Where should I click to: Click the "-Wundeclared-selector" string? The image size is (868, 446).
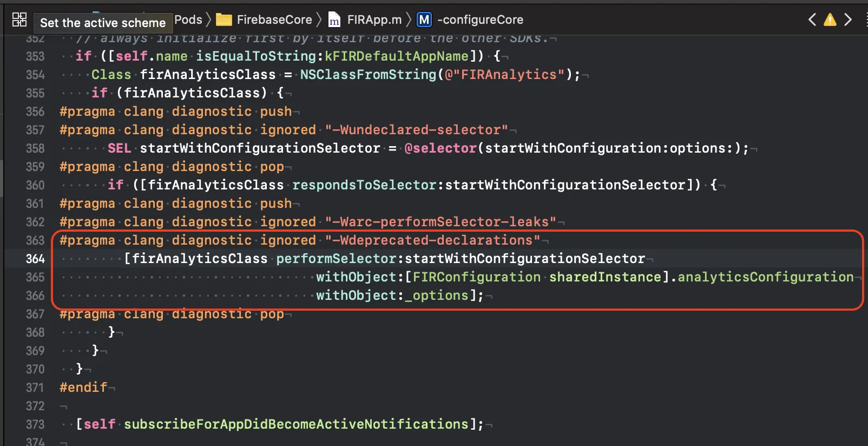pyautogui.click(x=417, y=130)
